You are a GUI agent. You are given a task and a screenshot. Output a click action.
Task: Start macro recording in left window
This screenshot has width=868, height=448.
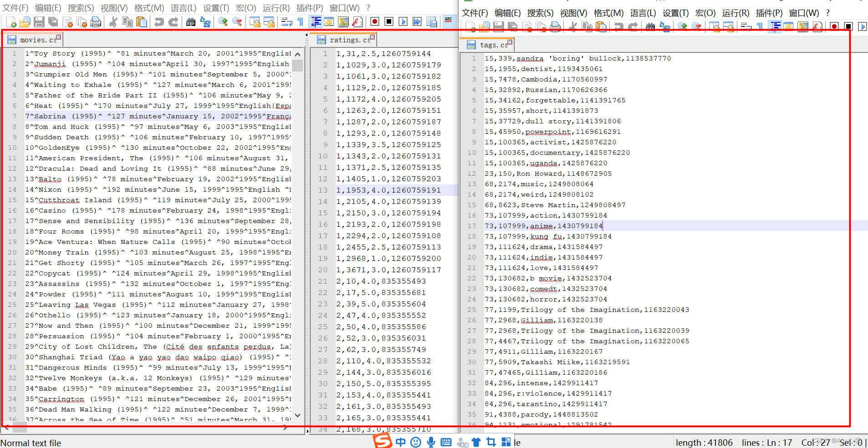(375, 22)
